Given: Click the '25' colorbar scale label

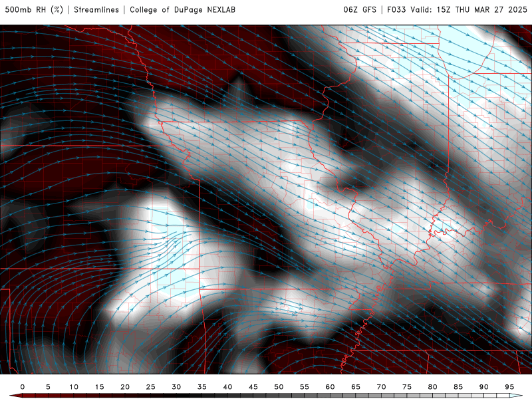Looking at the screenshot, I should (151, 387).
